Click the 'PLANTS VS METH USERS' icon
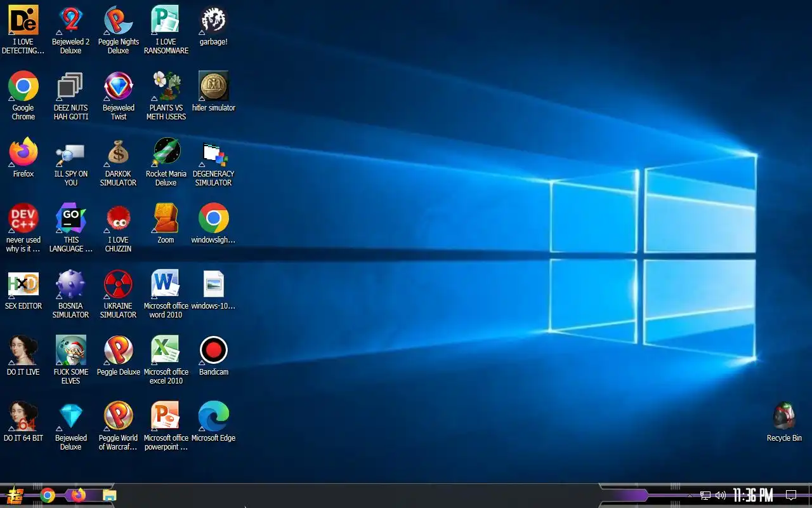Screen dimensions: 812x508 click(166, 96)
